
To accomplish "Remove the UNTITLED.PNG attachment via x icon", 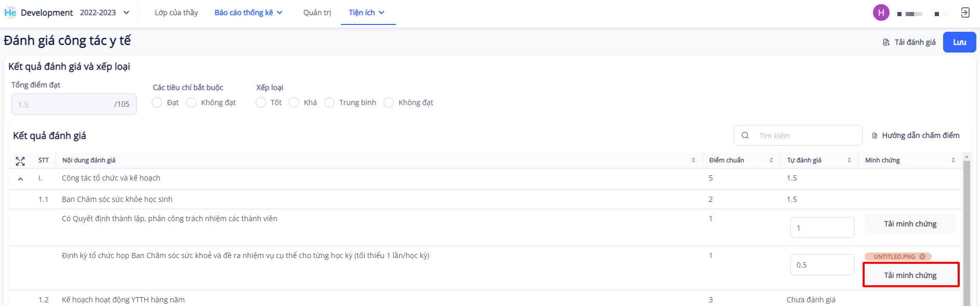I will point(922,257).
